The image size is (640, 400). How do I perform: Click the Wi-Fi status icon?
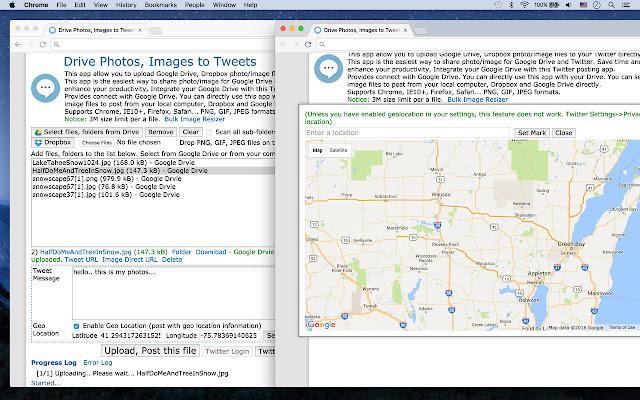tap(524, 5)
